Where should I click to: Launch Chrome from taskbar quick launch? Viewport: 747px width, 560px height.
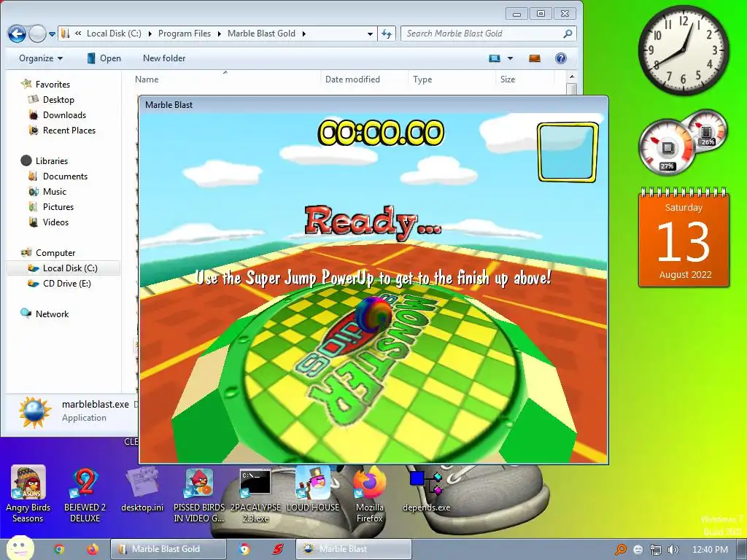click(59, 549)
